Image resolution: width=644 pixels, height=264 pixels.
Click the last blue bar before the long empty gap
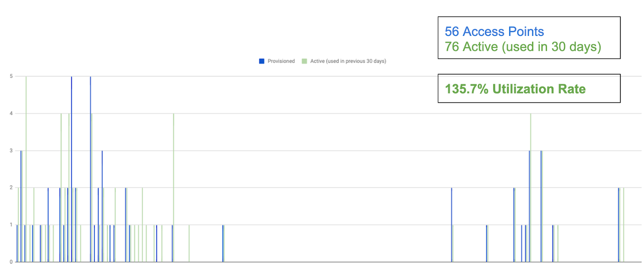pos(223,243)
